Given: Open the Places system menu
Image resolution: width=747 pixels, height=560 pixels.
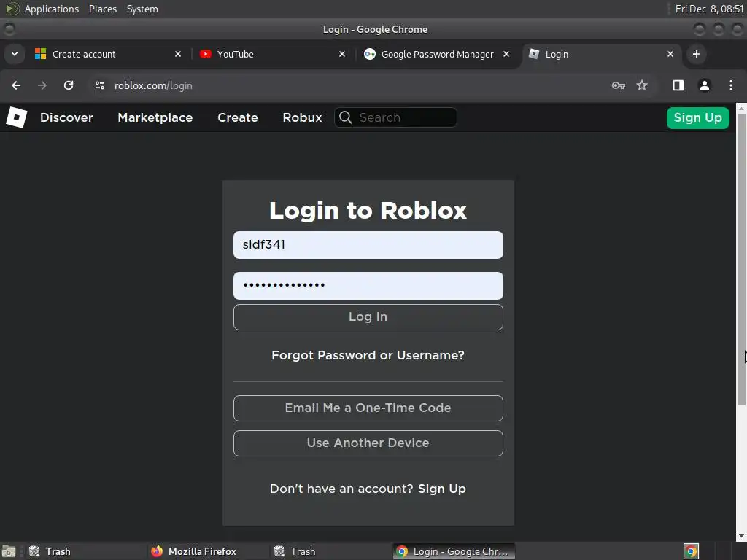Looking at the screenshot, I should [x=103, y=9].
